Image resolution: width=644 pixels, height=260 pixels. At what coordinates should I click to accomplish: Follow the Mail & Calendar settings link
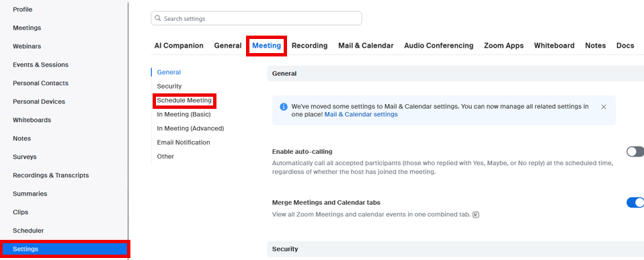coord(361,115)
